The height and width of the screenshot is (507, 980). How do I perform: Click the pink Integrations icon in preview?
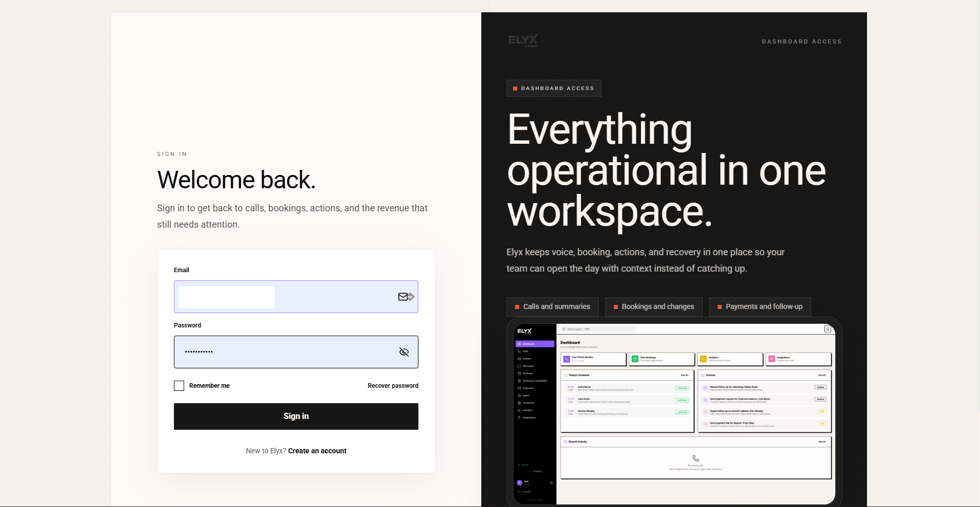(x=772, y=359)
